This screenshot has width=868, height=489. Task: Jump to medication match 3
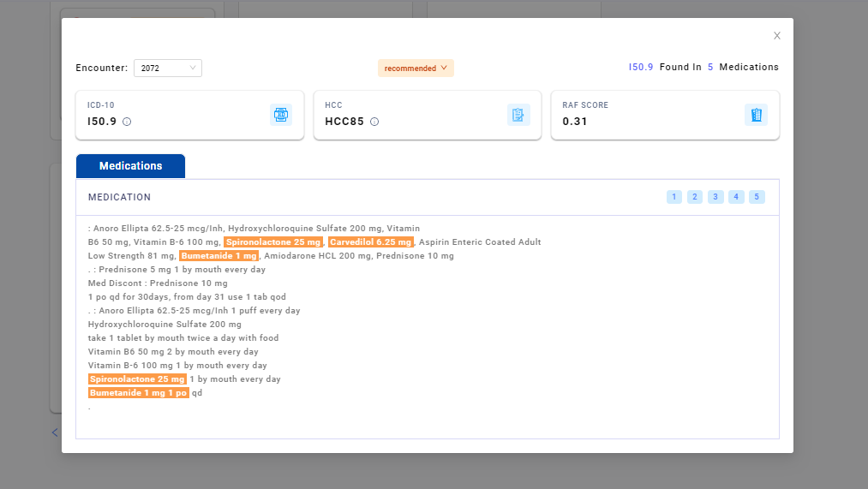click(x=715, y=197)
